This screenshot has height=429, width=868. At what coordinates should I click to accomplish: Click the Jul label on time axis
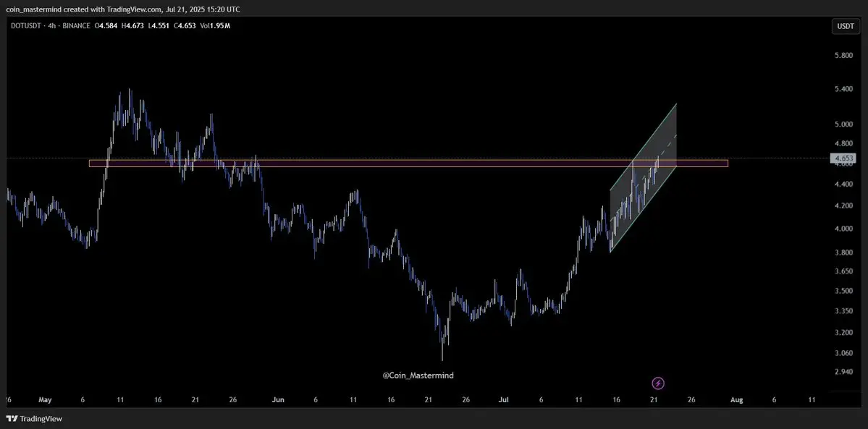504,399
